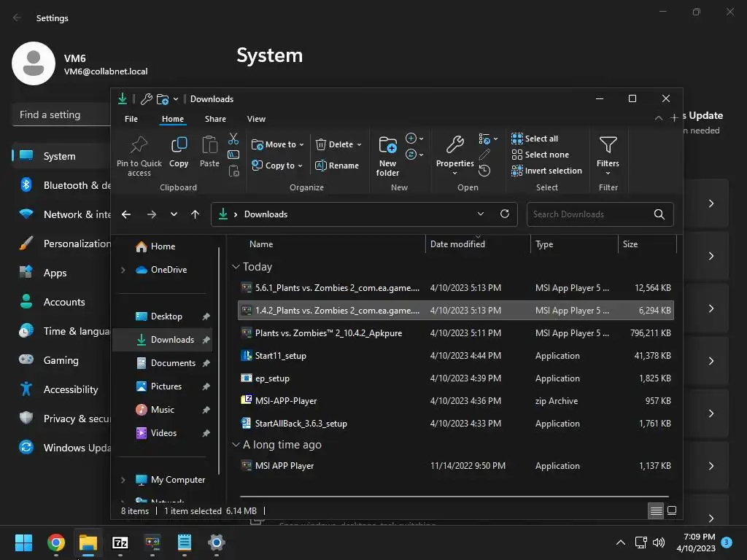Switch to the Home ribbon tab
Image resolution: width=747 pixels, height=560 pixels.
(x=172, y=119)
